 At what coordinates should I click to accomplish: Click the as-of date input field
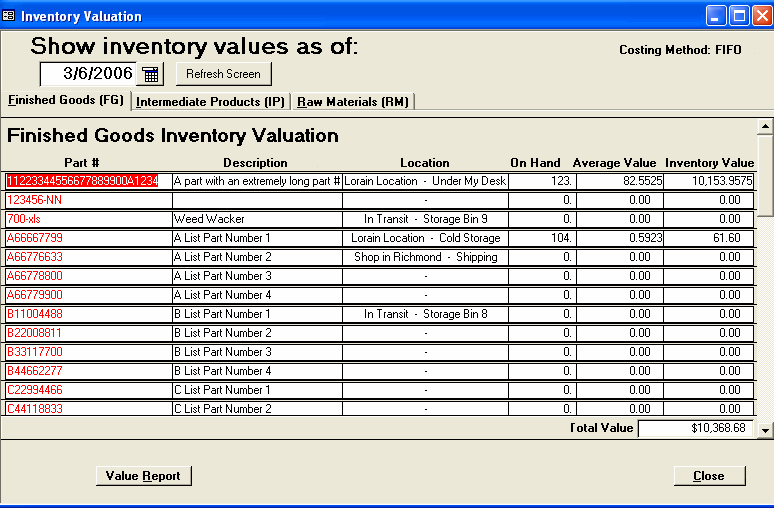click(88, 74)
